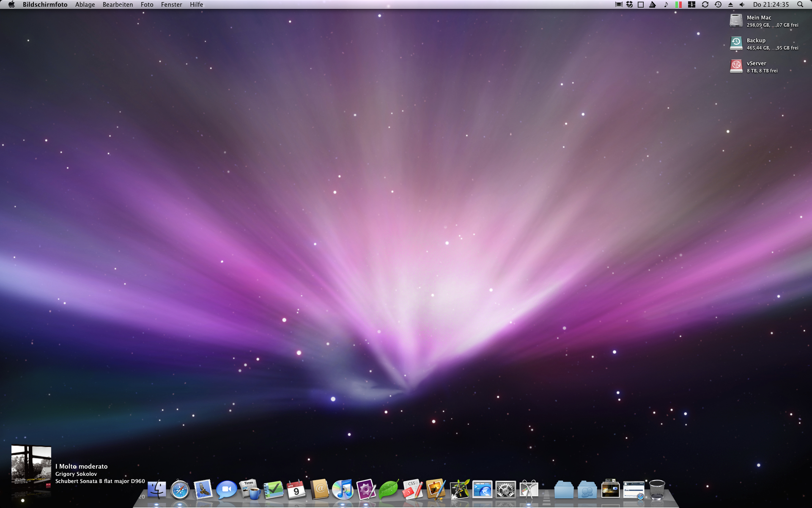Open Time Machine menu bar icon
Image resolution: width=812 pixels, height=508 pixels.
718,5
